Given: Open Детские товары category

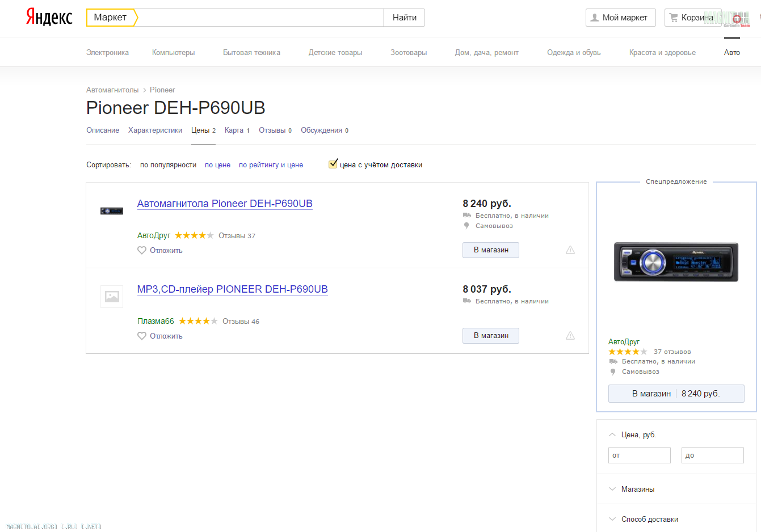Looking at the screenshot, I should [x=335, y=52].
